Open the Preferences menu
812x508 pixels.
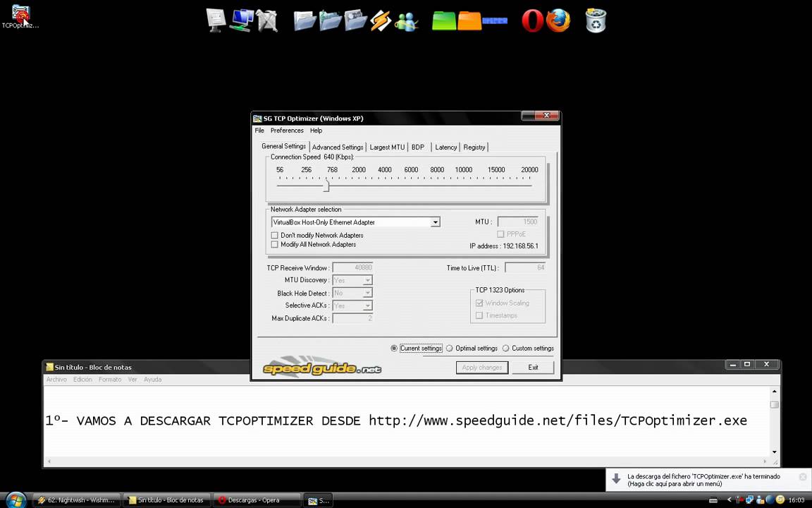click(287, 131)
